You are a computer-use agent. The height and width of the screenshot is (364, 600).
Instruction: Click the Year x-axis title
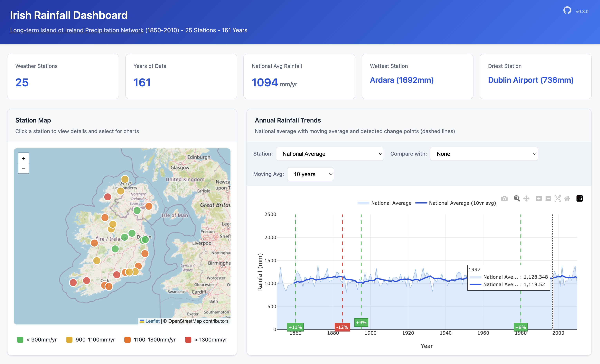[427, 346]
